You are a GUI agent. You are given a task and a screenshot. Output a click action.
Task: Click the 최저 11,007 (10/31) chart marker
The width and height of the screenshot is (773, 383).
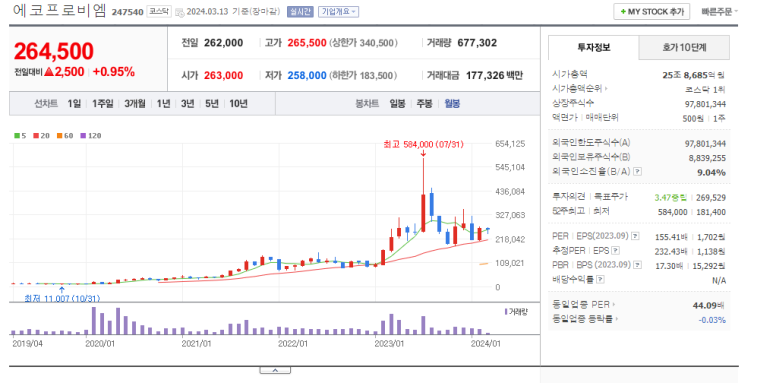click(63, 298)
